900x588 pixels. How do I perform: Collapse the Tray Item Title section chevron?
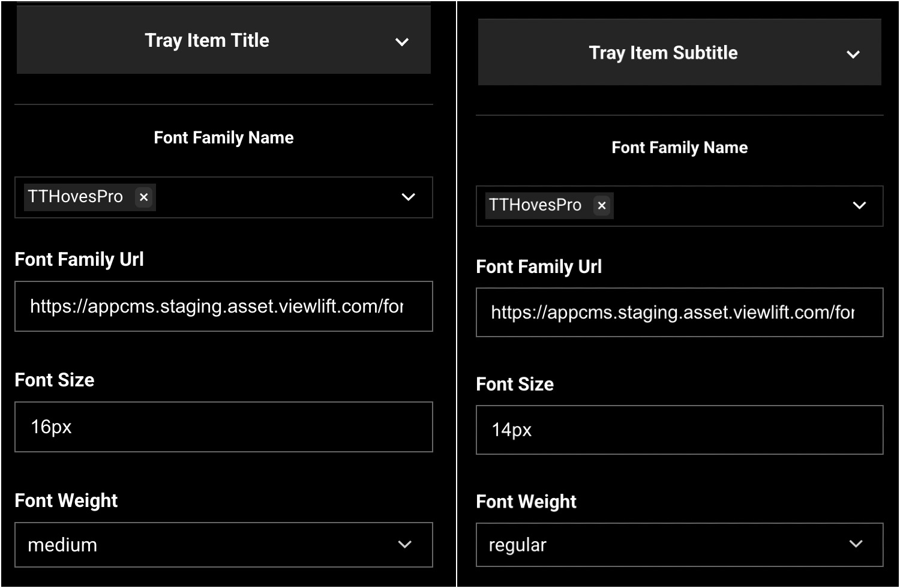[x=402, y=42]
